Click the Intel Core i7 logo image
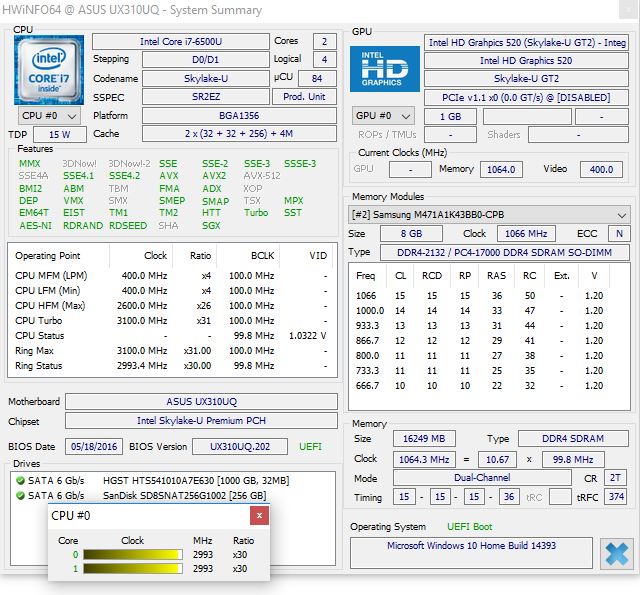640x595 pixels. [x=49, y=70]
